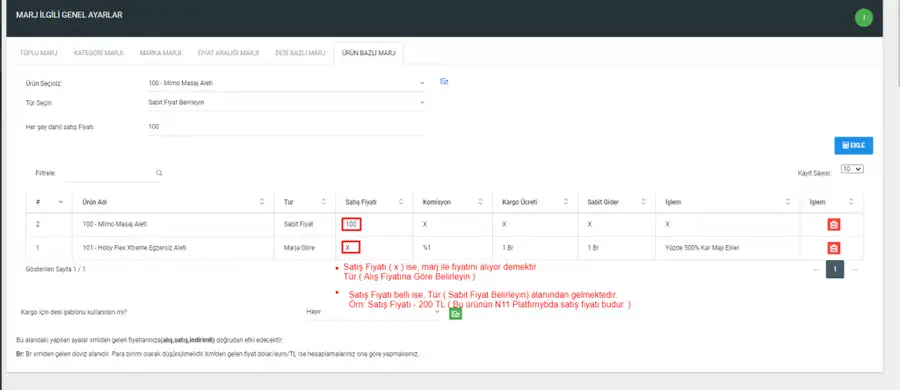Switch to the Desi Bazlı Marj tab
This screenshot has height=390, width=900.
coord(300,53)
